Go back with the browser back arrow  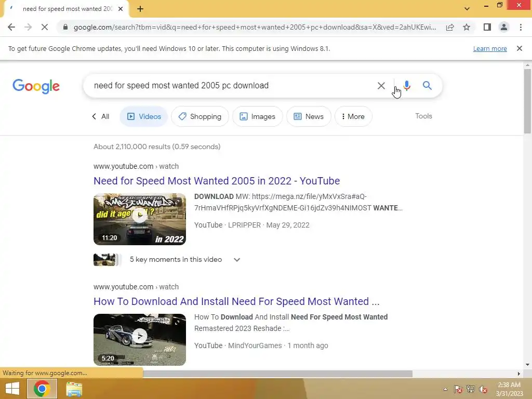(11, 27)
